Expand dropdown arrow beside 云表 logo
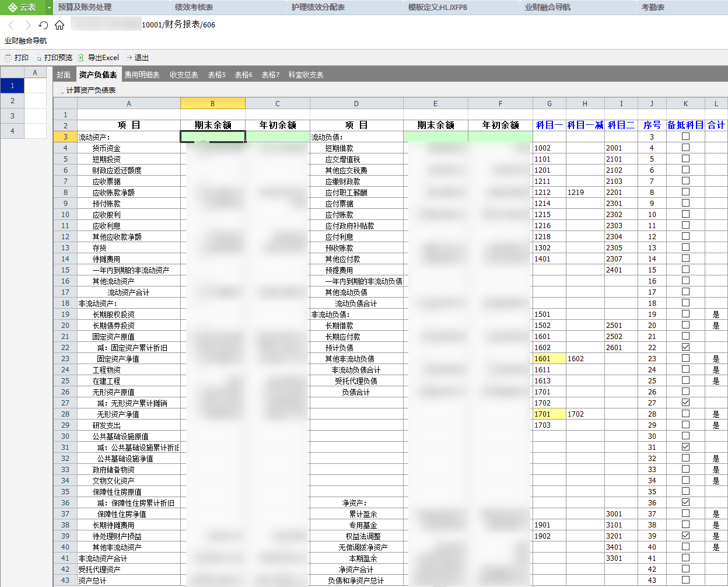The width and height of the screenshot is (728, 587). (49, 8)
